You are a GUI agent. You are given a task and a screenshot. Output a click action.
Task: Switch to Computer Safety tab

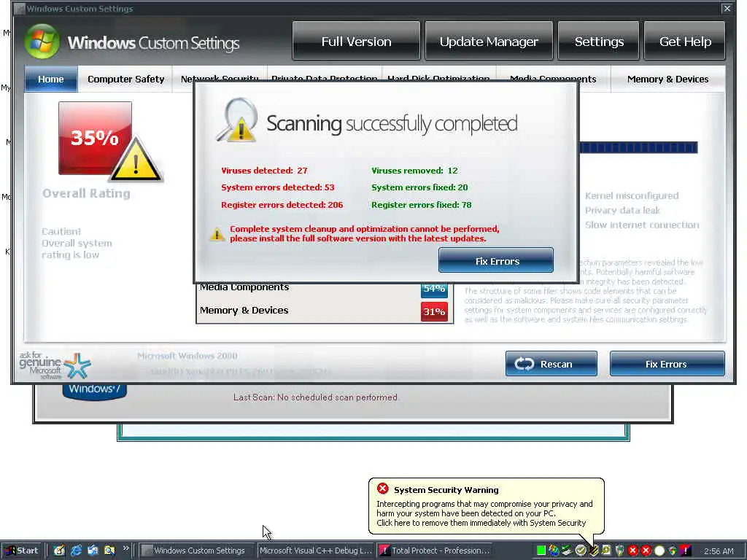coord(125,79)
